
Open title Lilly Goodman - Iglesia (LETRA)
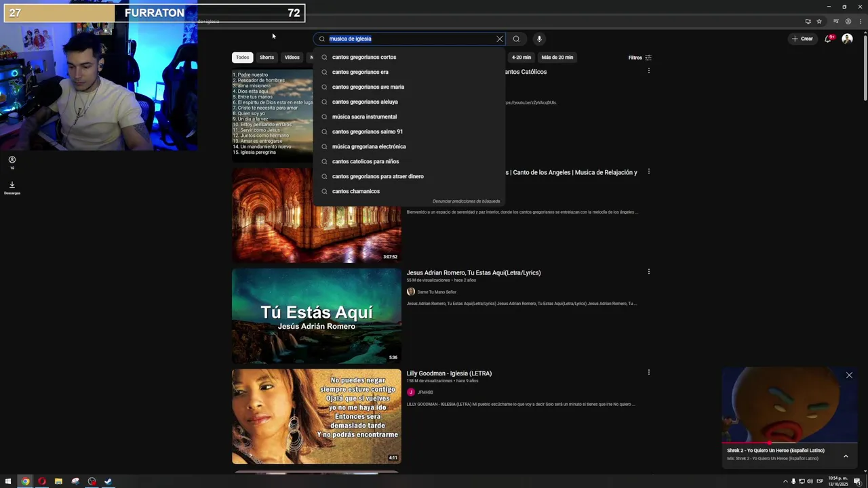coord(449,373)
